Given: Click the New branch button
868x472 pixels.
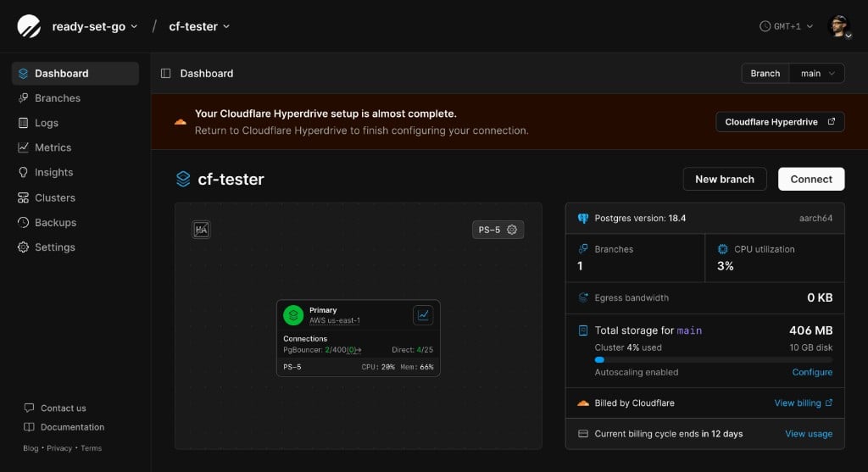Looking at the screenshot, I should click(725, 180).
